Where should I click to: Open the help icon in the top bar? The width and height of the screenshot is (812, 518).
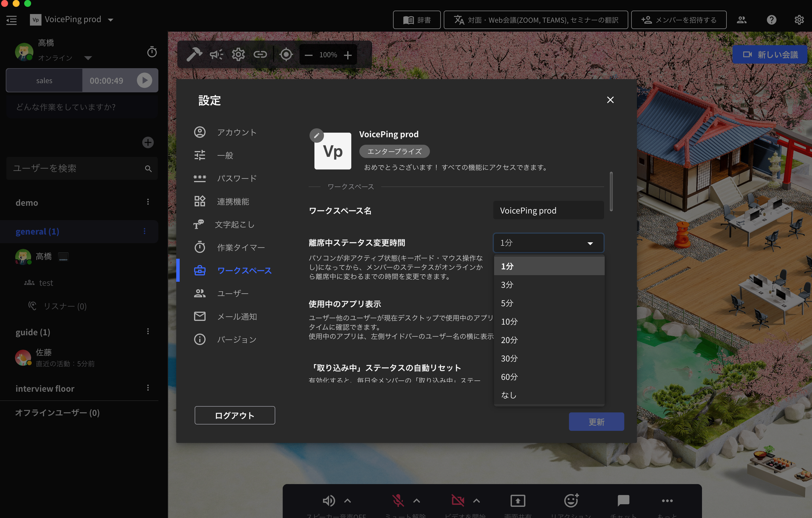pos(771,19)
